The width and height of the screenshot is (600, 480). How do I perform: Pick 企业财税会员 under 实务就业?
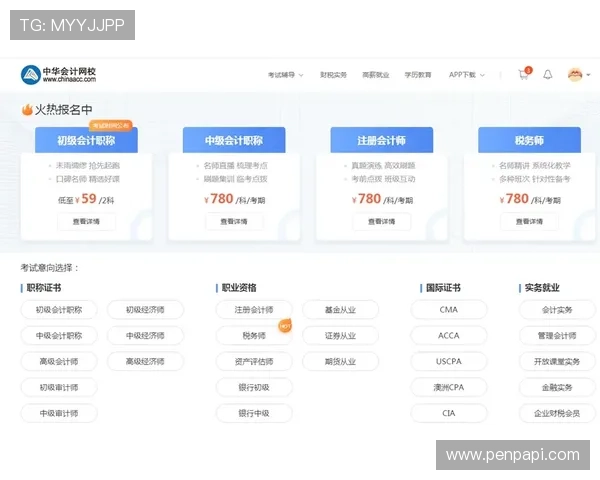point(557,413)
